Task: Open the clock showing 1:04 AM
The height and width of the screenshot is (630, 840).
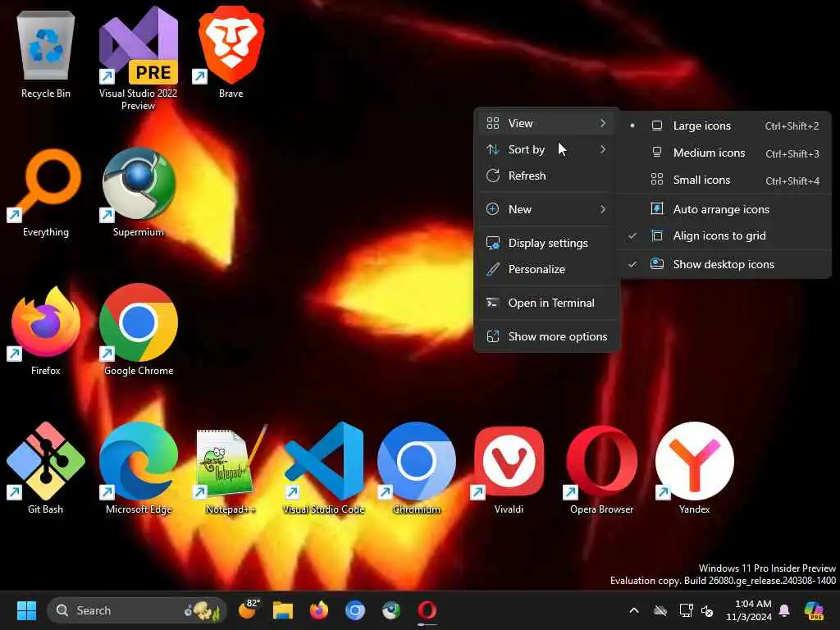Action: click(748, 610)
